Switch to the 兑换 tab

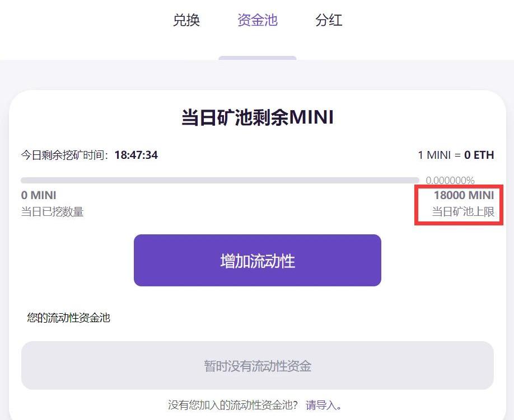pos(186,21)
